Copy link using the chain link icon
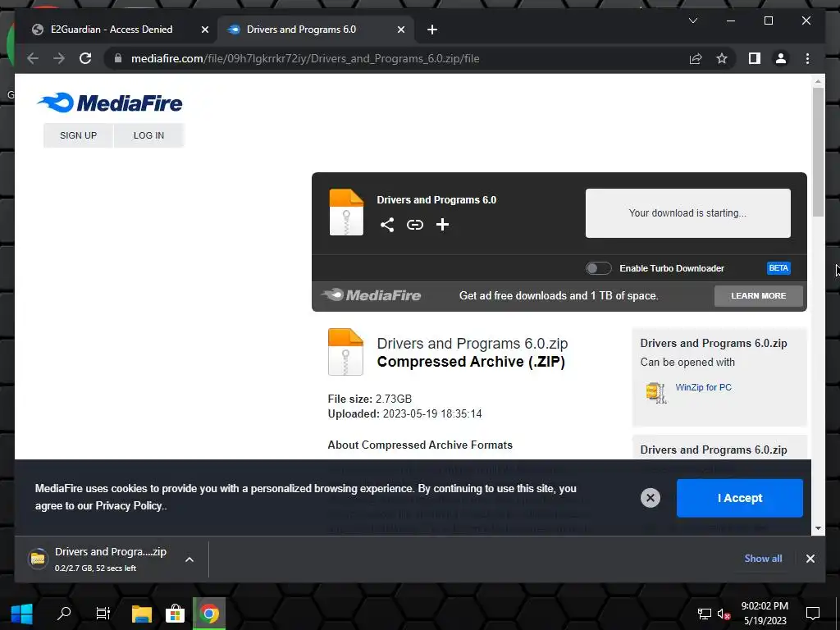 click(x=414, y=225)
